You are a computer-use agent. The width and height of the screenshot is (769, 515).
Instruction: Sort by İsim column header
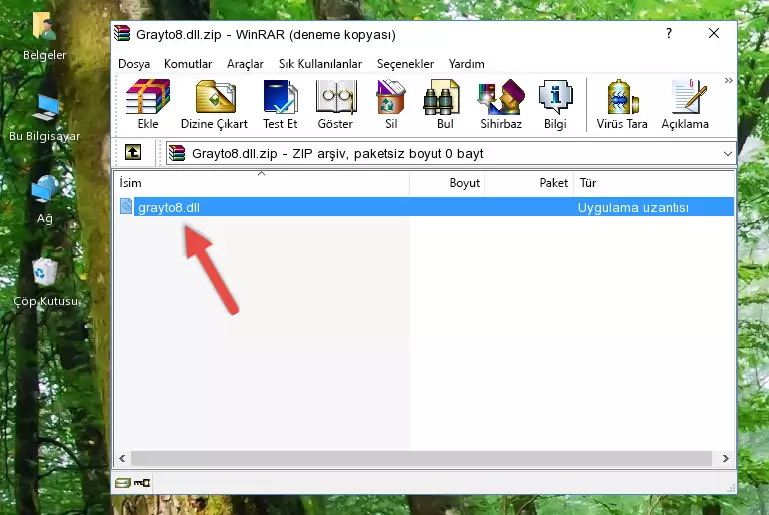(262, 183)
